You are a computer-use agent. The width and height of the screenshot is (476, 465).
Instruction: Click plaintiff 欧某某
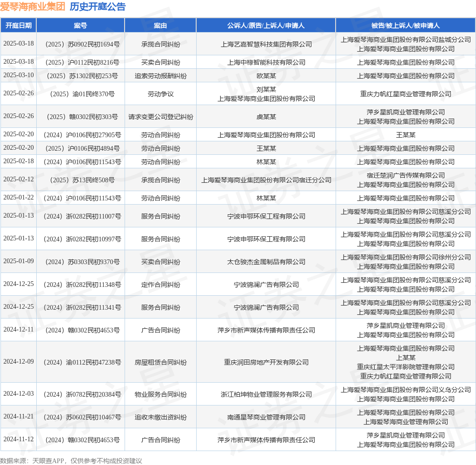click(x=266, y=76)
